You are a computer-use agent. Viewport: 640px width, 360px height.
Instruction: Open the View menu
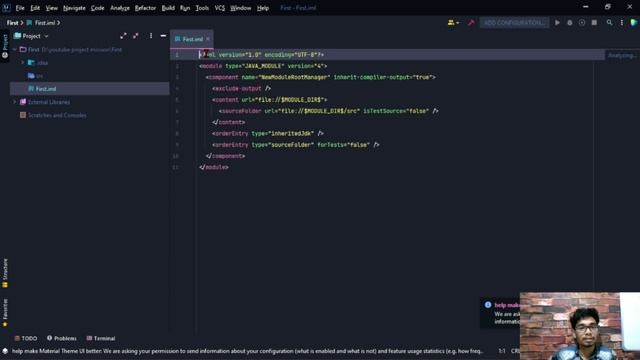(51, 8)
